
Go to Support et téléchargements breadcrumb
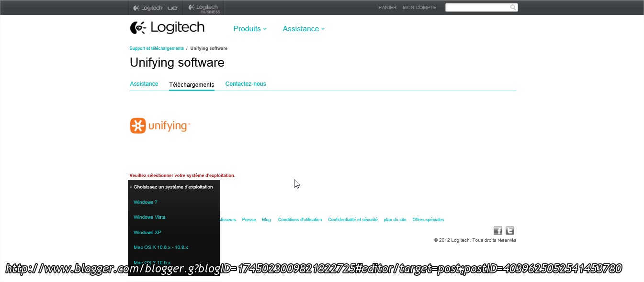pos(157,48)
